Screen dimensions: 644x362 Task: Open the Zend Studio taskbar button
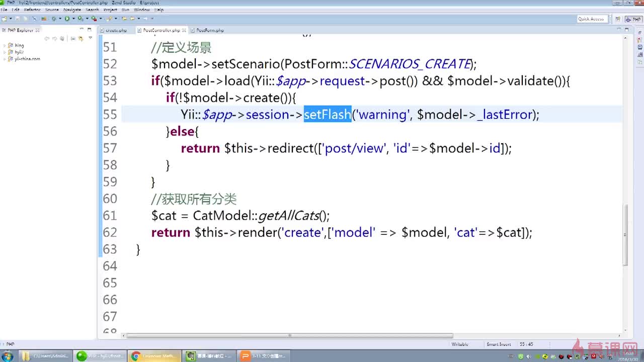coord(99,356)
